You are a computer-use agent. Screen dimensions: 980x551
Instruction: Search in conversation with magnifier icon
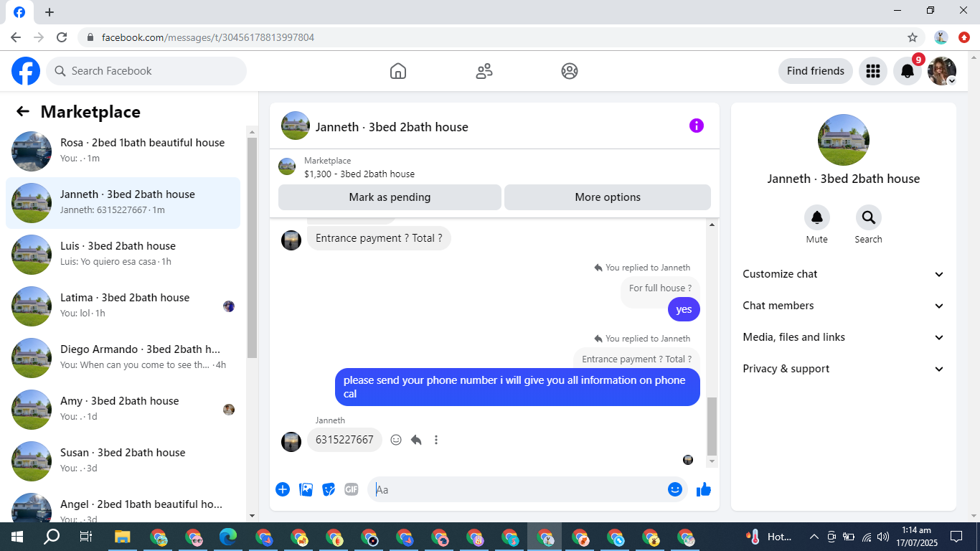[869, 217]
